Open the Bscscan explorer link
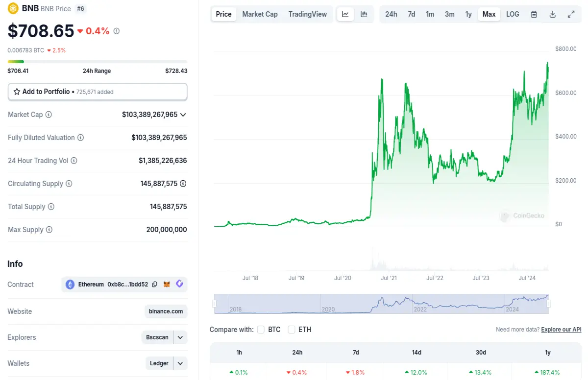 [x=157, y=337]
